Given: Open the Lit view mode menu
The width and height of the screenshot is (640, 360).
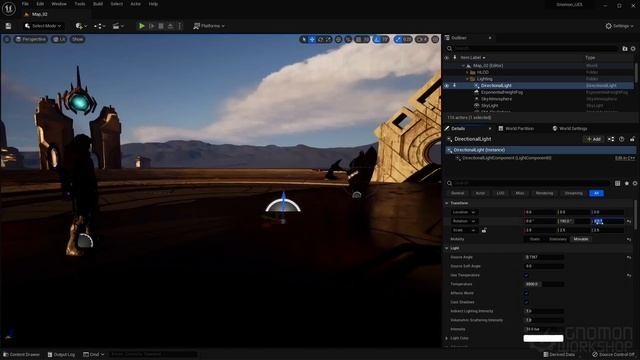Looking at the screenshot, I should pos(59,39).
